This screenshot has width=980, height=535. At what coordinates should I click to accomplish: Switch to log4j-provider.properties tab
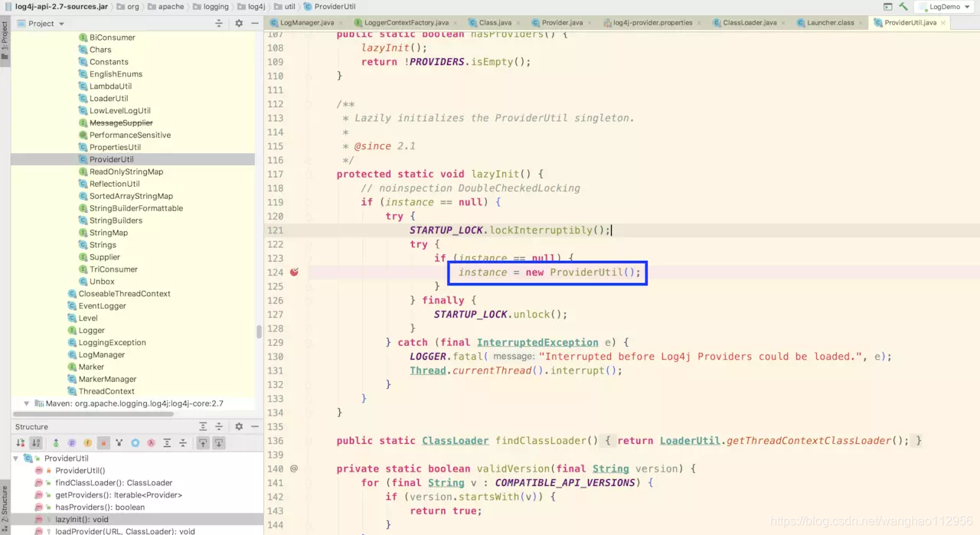point(652,23)
